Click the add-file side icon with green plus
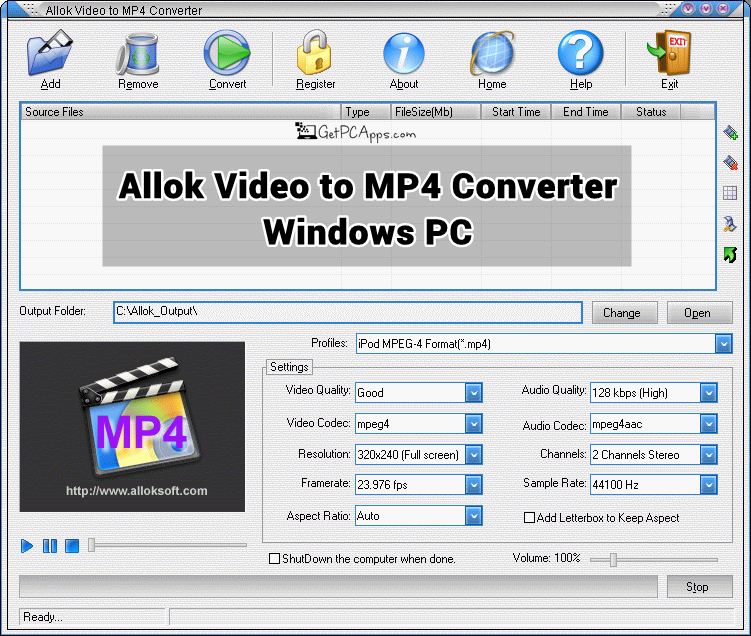The width and height of the screenshot is (751, 636). click(730, 132)
